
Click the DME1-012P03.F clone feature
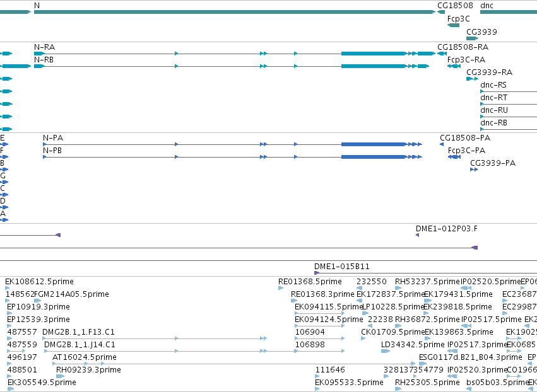(418, 235)
